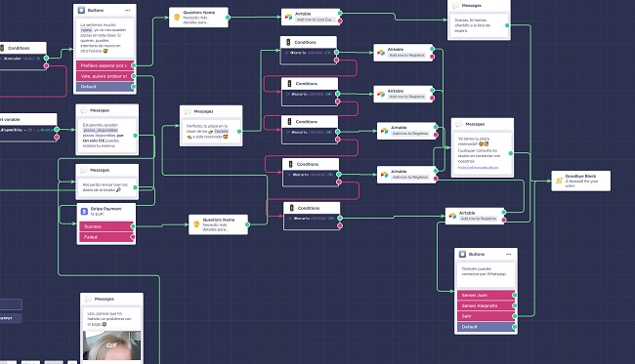635x364 pixels.
Task: Click the Buttons icon above 'También puedes contactar'
Action: click(x=462, y=254)
